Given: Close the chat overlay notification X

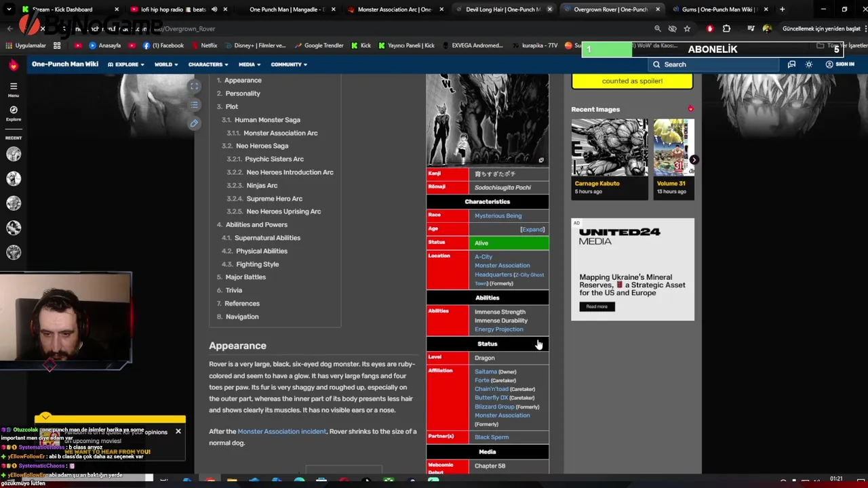Looking at the screenshot, I should pyautogui.click(x=178, y=431).
